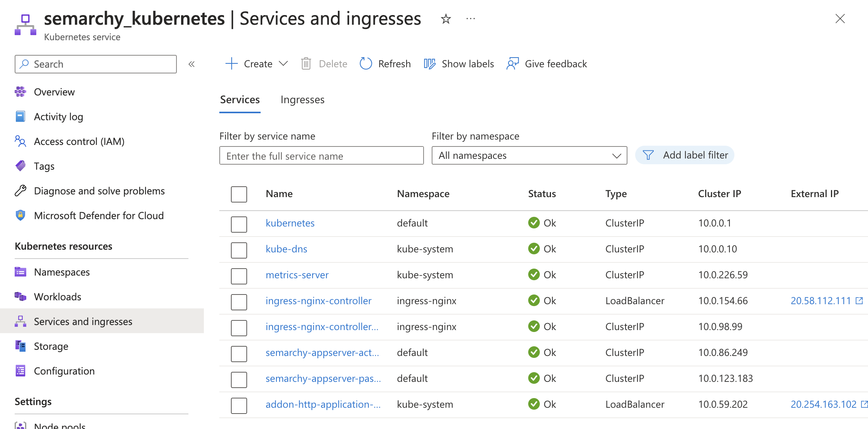This screenshot has height=429, width=868.
Task: Click the Show labels icon
Action: [429, 64]
